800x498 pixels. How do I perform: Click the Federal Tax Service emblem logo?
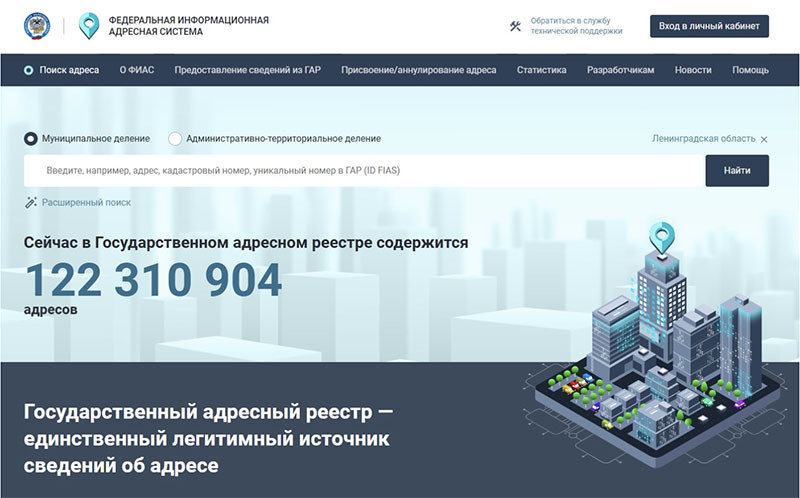37,26
